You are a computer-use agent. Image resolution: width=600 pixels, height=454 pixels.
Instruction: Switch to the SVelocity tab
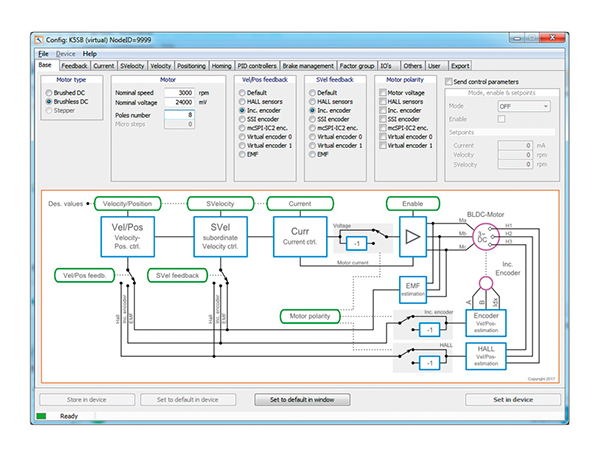pyautogui.click(x=132, y=66)
